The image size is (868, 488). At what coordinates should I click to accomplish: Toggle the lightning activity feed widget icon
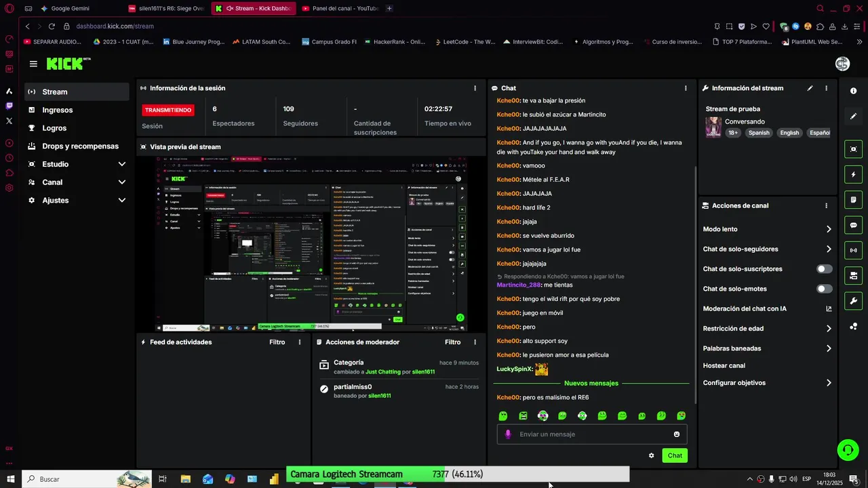(x=853, y=174)
